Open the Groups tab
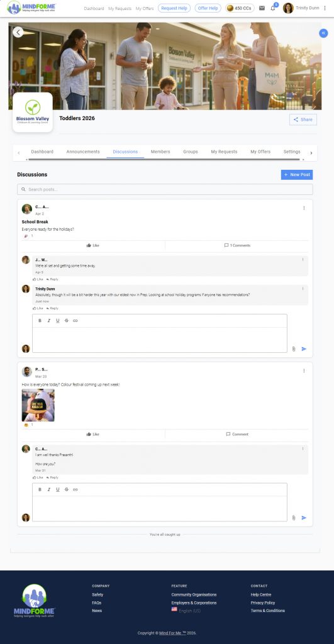Image resolution: width=334 pixels, height=644 pixels. click(x=191, y=152)
